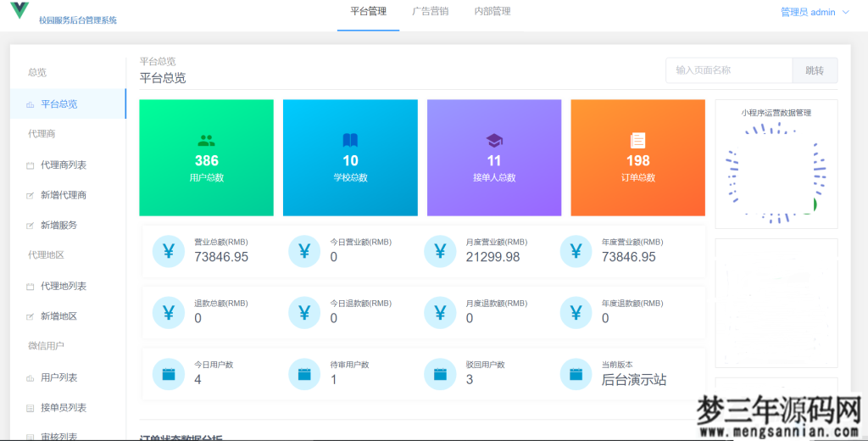The width and height of the screenshot is (868, 441).
Task: Click yen icon beside 年度营业额(RMB)
Action: pyautogui.click(x=576, y=251)
